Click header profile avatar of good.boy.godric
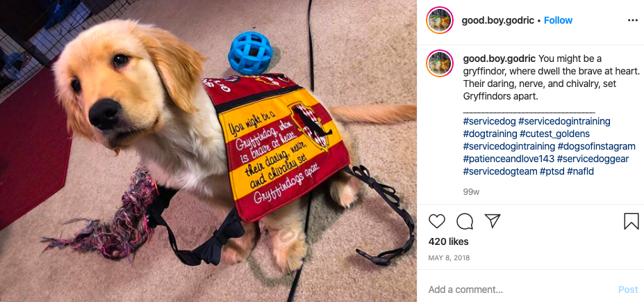This screenshot has width=644, height=302. coord(440,20)
